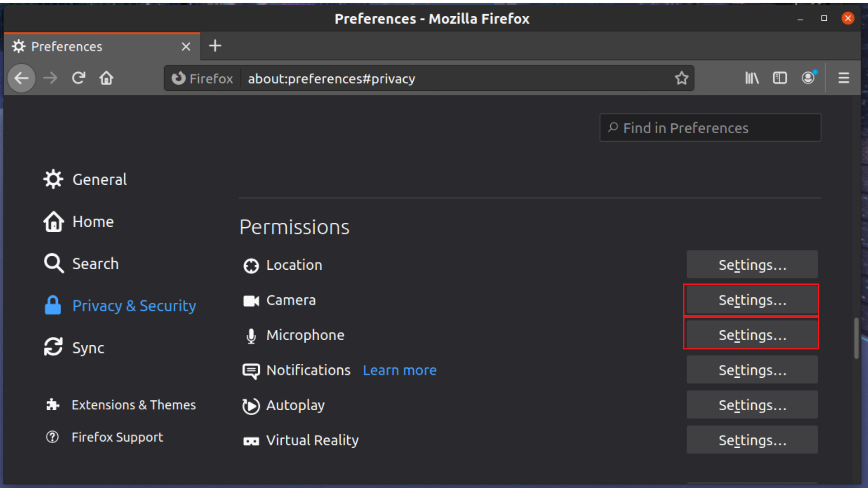Open the Firefox home page
This screenshot has width=868, height=488.
point(106,78)
